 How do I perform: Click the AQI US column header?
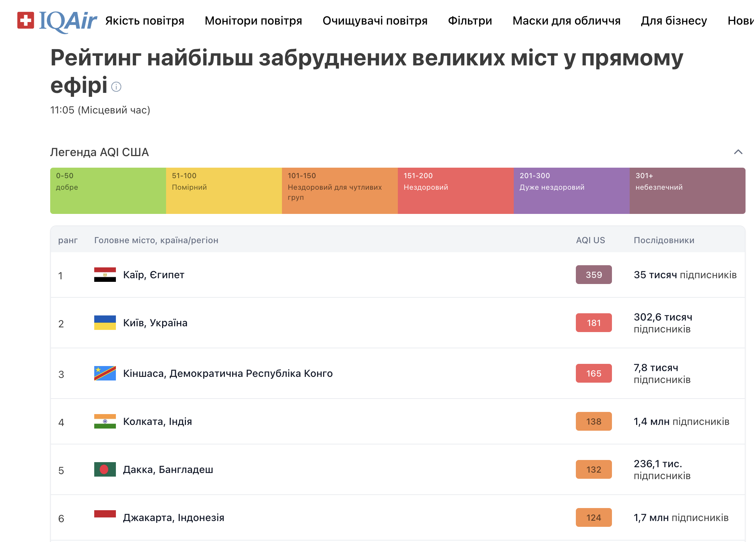pyautogui.click(x=590, y=240)
